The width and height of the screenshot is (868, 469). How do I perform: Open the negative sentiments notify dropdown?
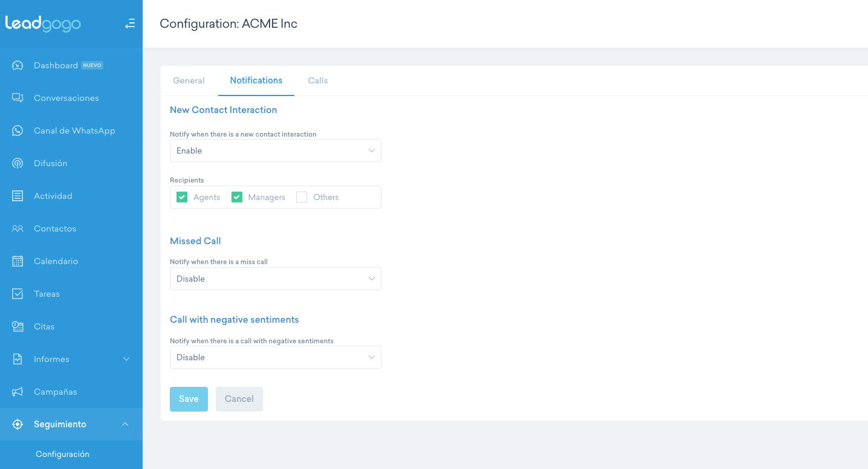275,357
